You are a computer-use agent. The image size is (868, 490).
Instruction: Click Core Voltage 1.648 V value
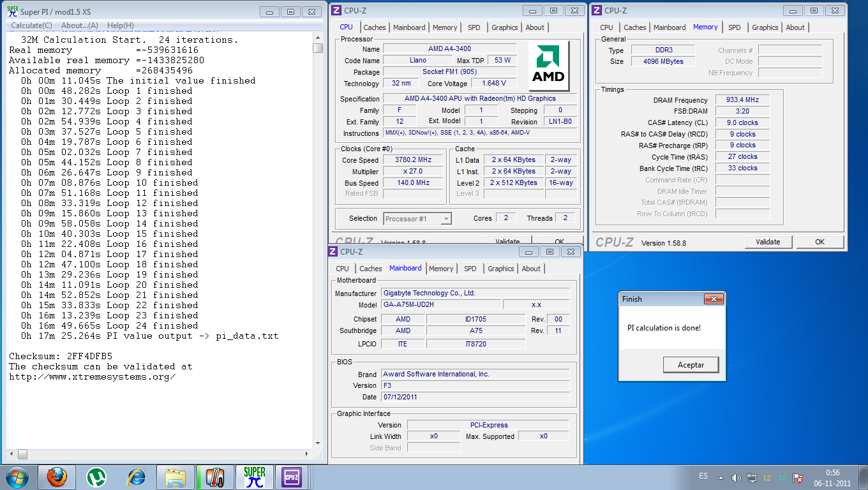[x=494, y=84]
